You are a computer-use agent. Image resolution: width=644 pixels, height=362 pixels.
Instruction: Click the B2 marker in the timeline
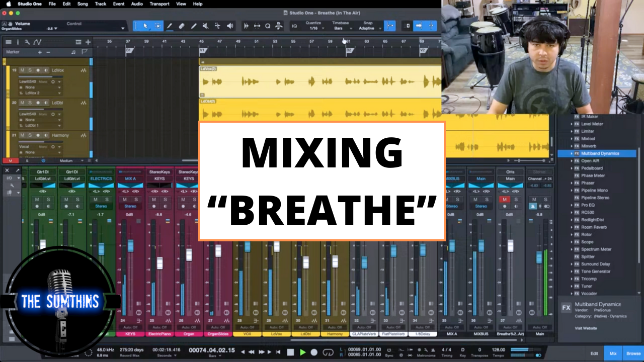click(349, 50)
